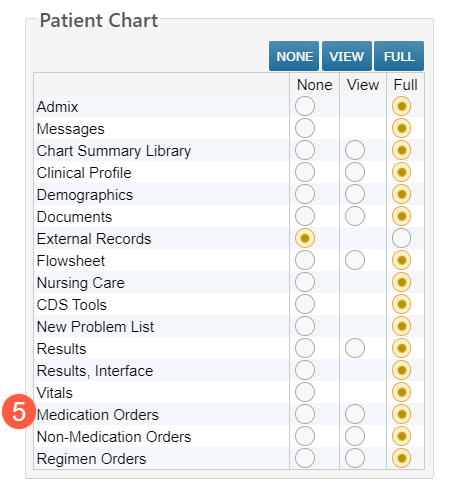Choose View for Medication Orders

pos(355,414)
